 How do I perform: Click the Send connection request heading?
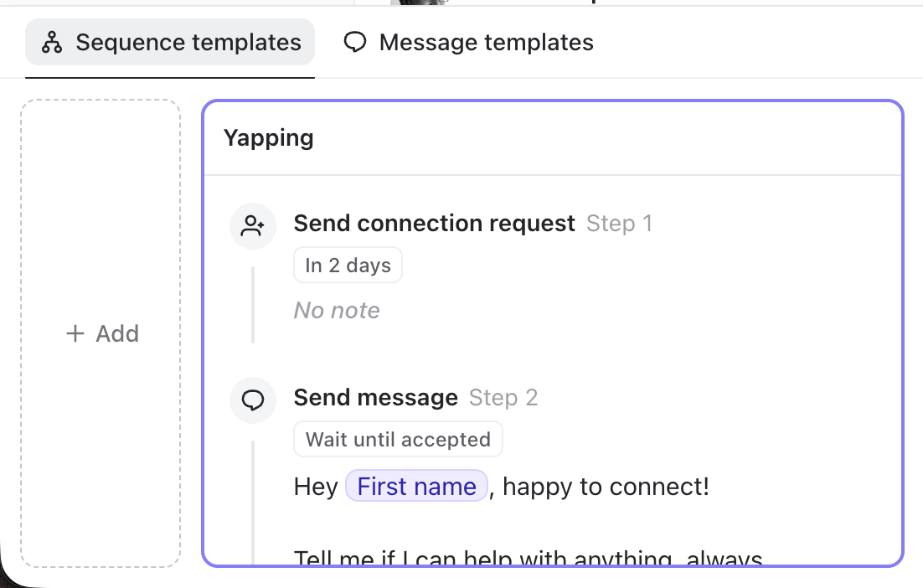tap(435, 224)
